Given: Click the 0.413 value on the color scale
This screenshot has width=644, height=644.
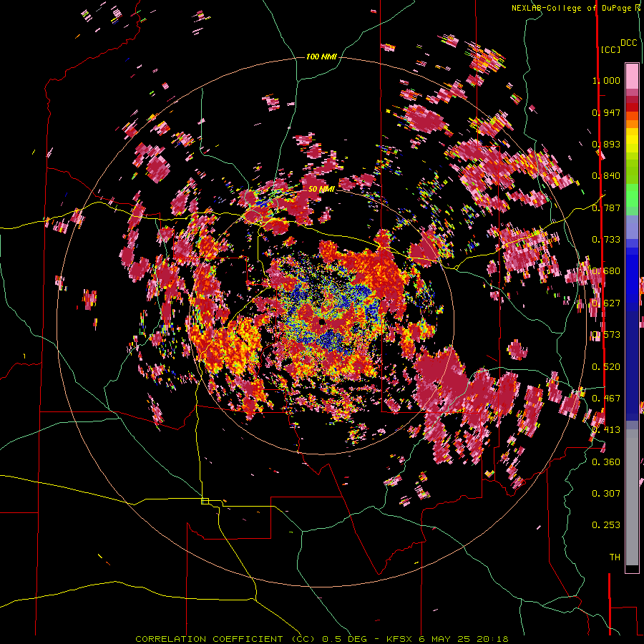Looking at the screenshot, I should [606, 430].
